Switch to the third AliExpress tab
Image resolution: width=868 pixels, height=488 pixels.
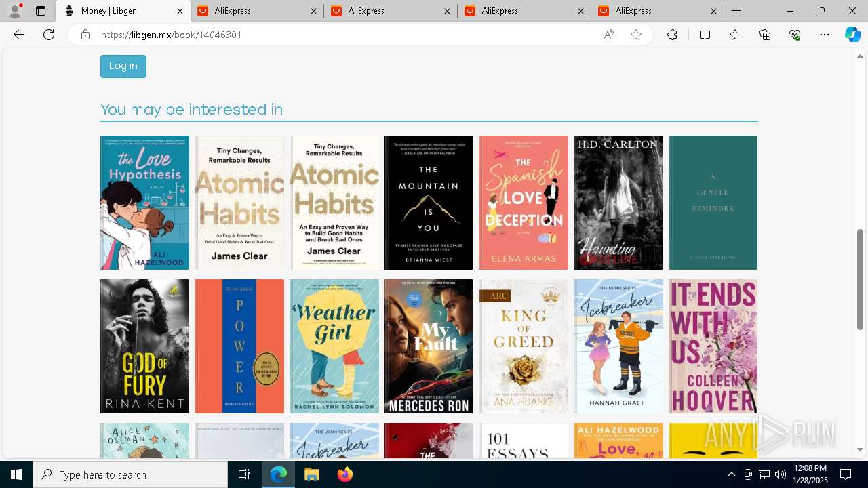524,11
